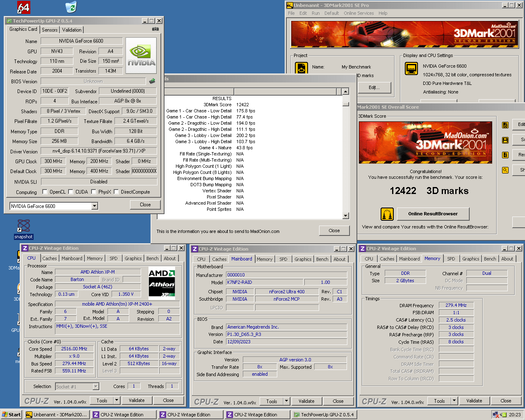Click the 3DMark2001 title bar icon

(290, 5)
